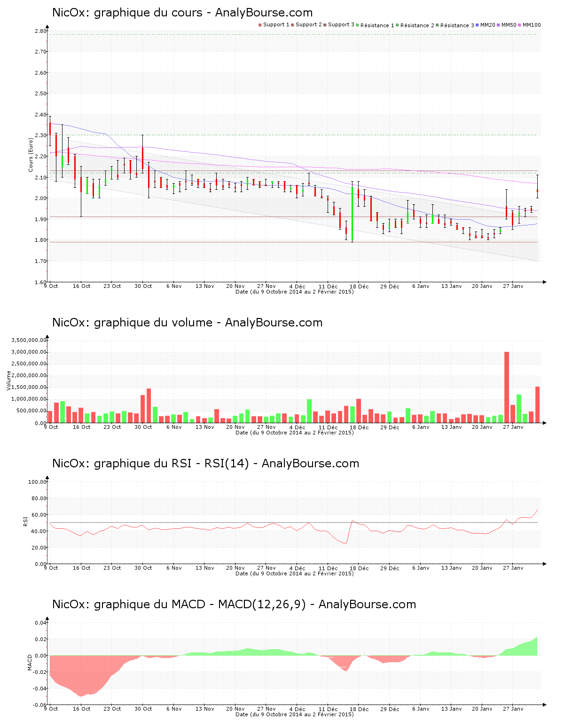Select the Résistance 3 legend label
This screenshot has height=728, width=564.
[x=457, y=25]
